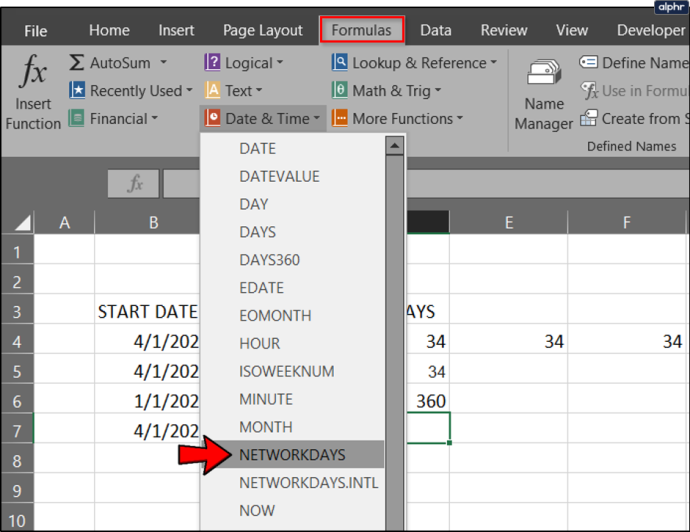This screenshot has height=532, width=690.
Task: Choose EOMONTH in the dropdown list
Action: 275,316
